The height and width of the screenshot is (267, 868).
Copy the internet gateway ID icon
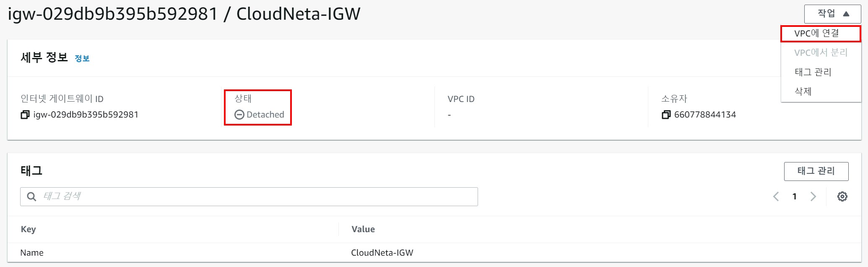(x=25, y=115)
